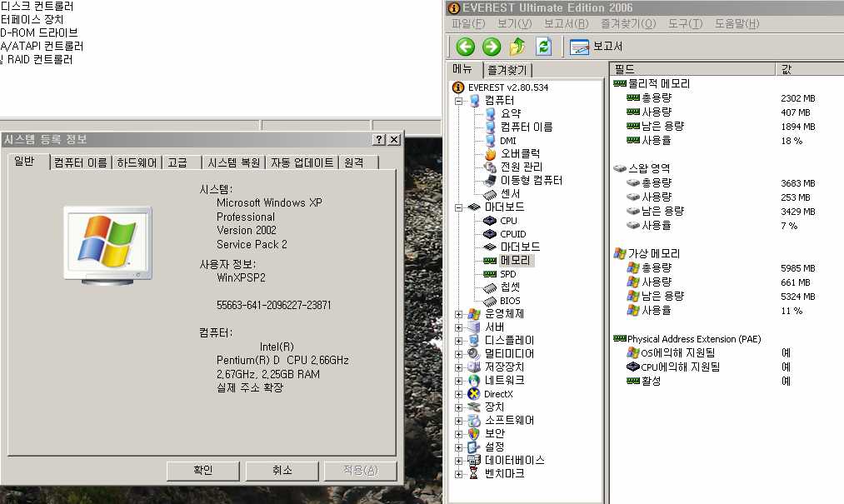The image size is (844, 504).
Task: Open the 즐겨찾기(O) menu
Action: pyautogui.click(x=628, y=23)
